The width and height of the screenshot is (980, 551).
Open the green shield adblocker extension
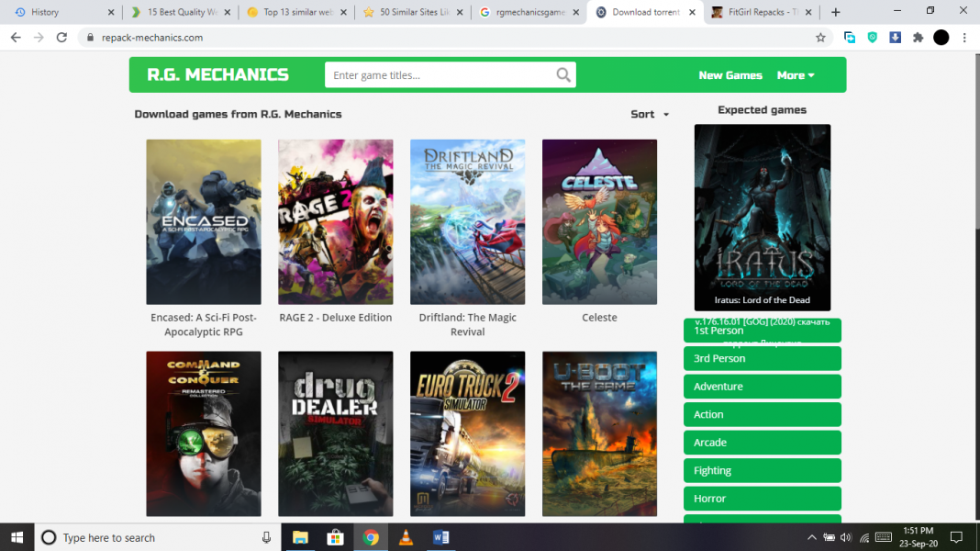tap(872, 38)
